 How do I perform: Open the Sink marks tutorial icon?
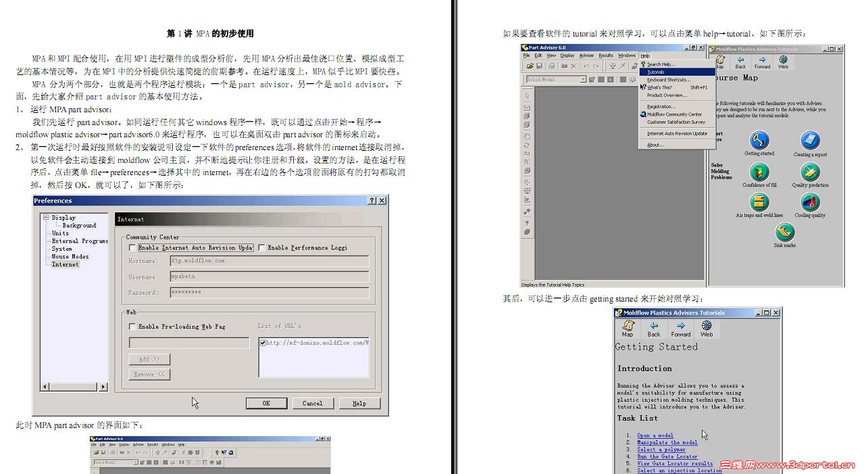click(784, 233)
